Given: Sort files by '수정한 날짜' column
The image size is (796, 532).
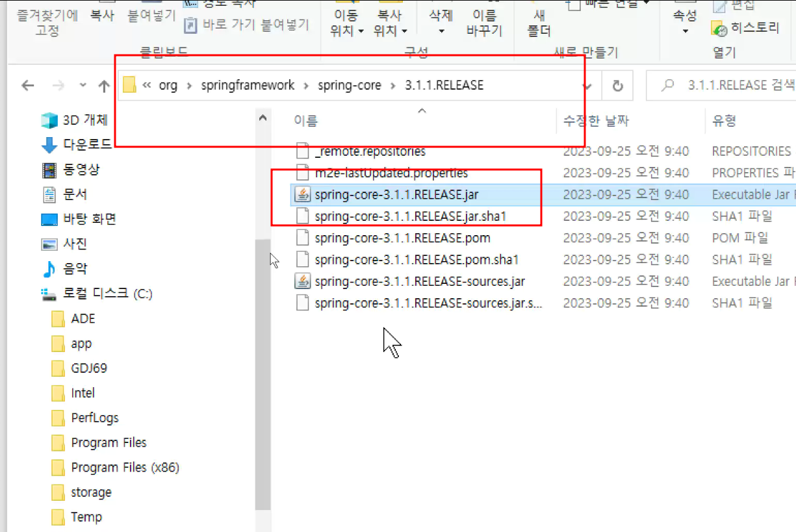Looking at the screenshot, I should [596, 121].
